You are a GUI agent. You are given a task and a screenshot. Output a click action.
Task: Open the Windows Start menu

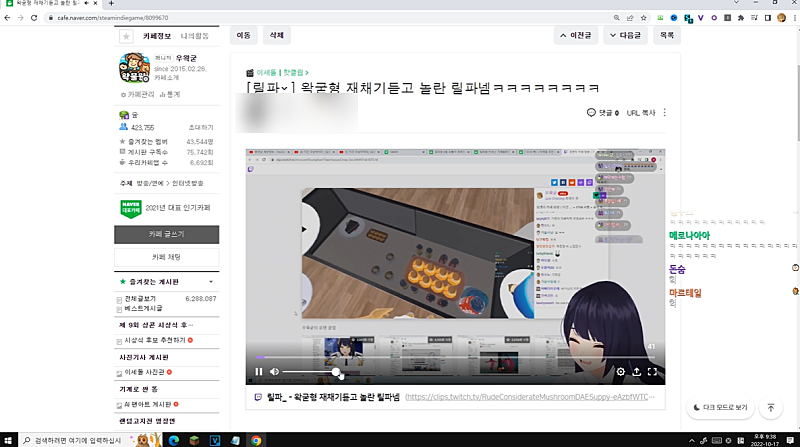(x=8, y=440)
